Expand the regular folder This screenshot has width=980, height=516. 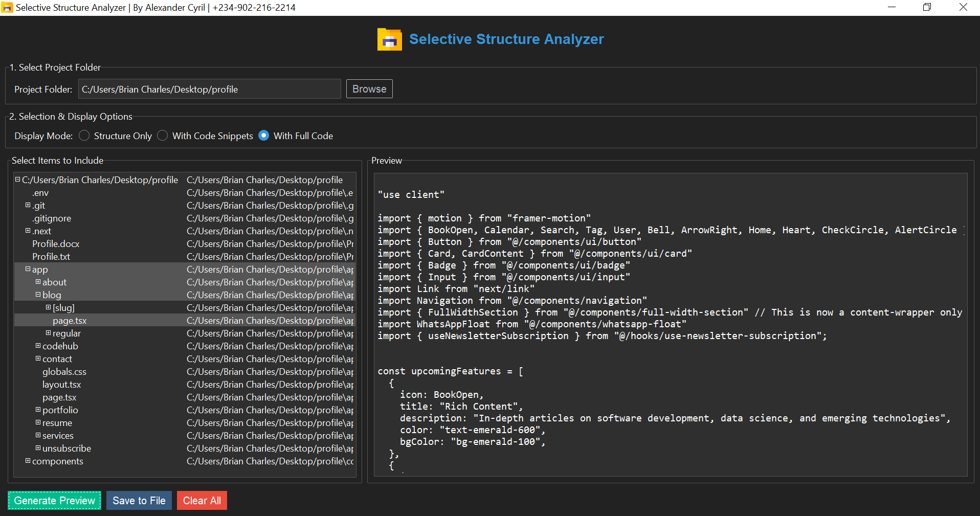tap(48, 333)
